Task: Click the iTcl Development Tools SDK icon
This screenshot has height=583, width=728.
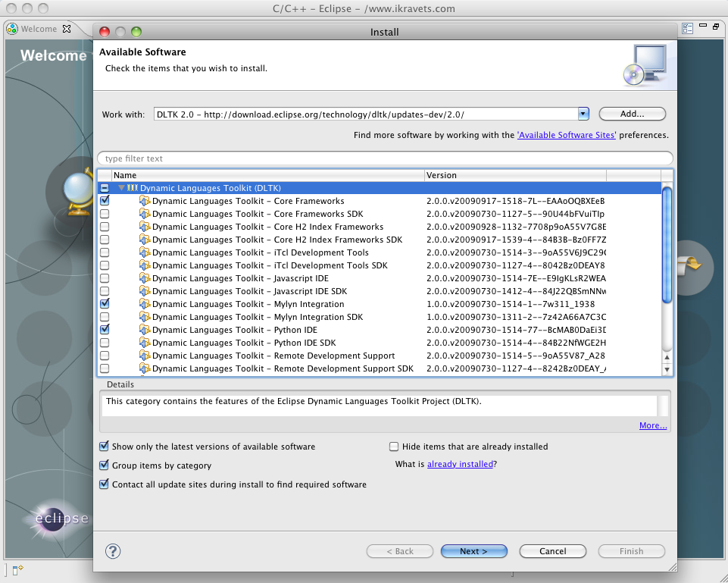Action: tap(145, 265)
